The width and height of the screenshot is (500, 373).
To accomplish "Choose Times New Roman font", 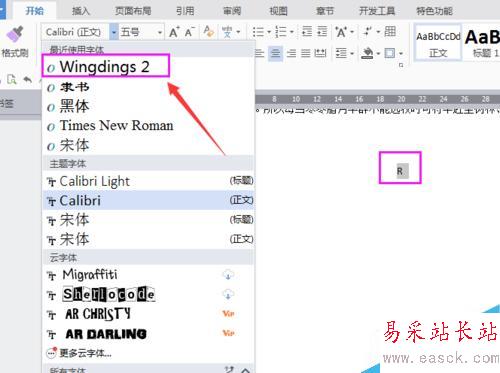I will (x=148, y=126).
